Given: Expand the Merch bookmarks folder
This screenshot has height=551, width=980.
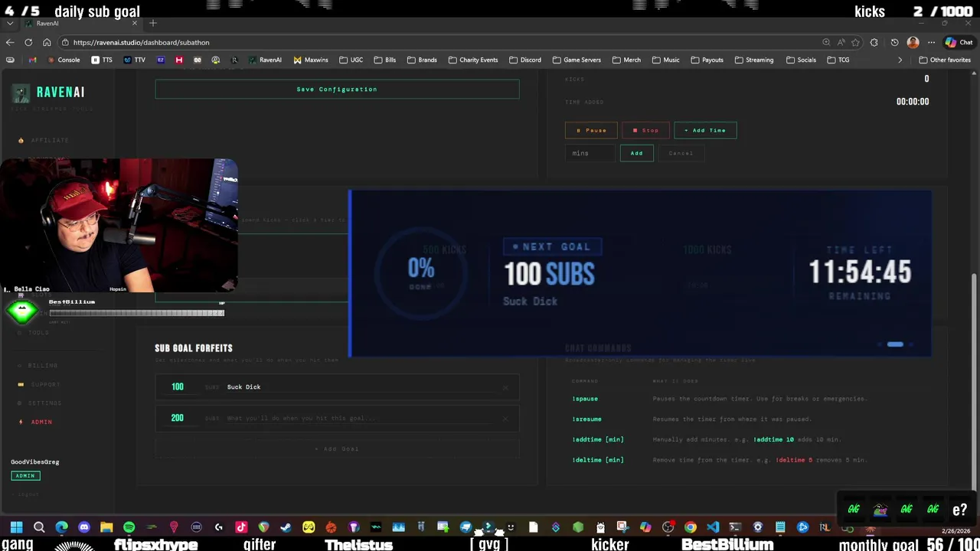Looking at the screenshot, I should (626, 60).
